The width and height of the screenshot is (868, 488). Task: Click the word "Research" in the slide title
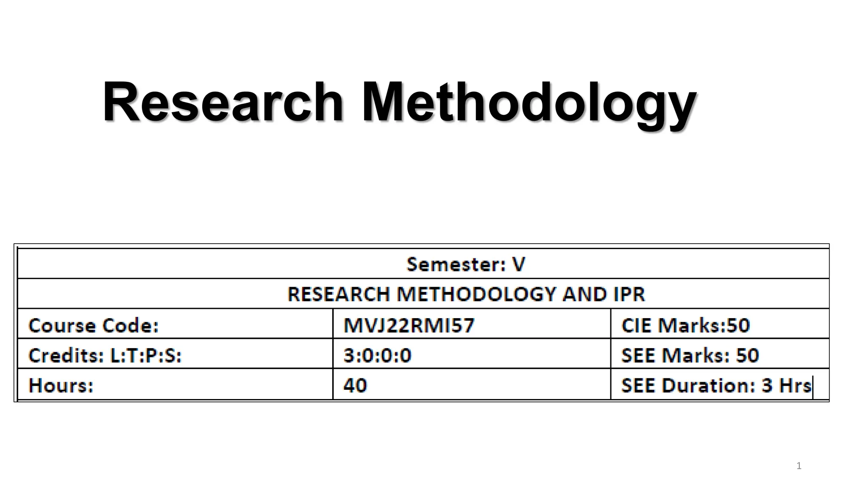(x=223, y=102)
